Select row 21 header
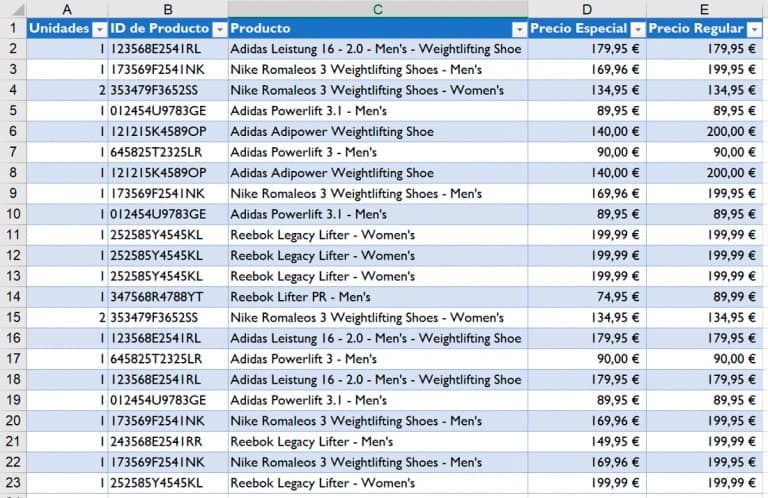Image resolution: width=768 pixels, height=498 pixels. tap(13, 441)
